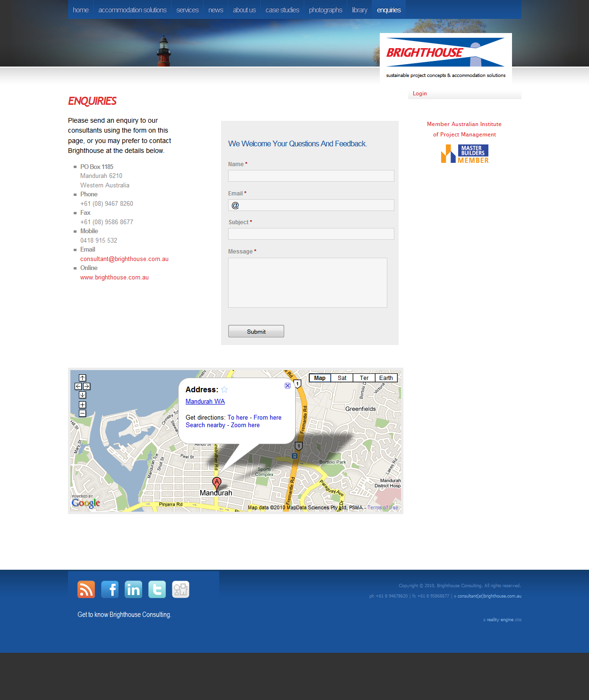Pan the map up with arrow

click(x=82, y=378)
